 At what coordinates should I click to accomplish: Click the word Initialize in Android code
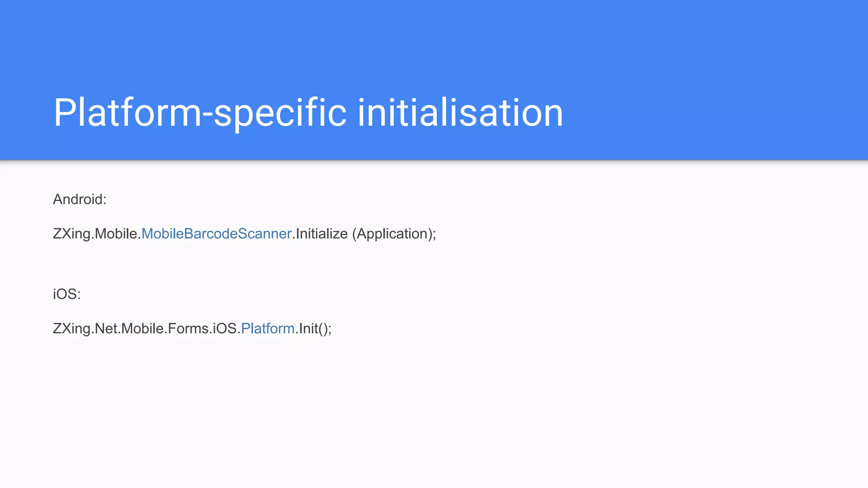point(322,234)
